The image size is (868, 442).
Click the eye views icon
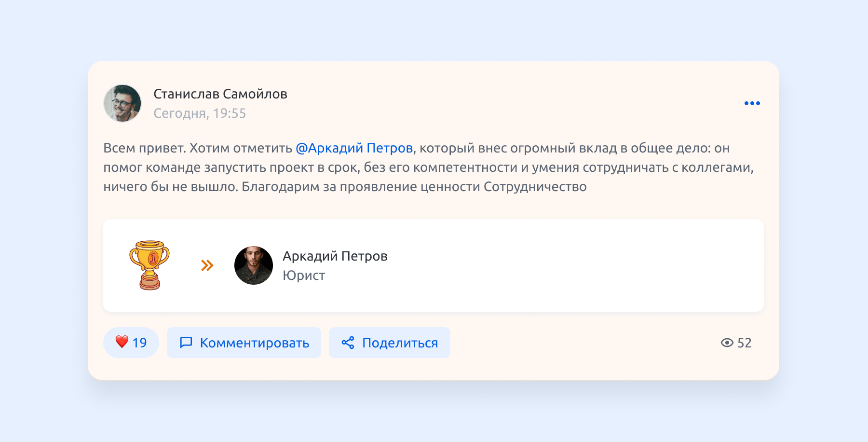coord(727,343)
